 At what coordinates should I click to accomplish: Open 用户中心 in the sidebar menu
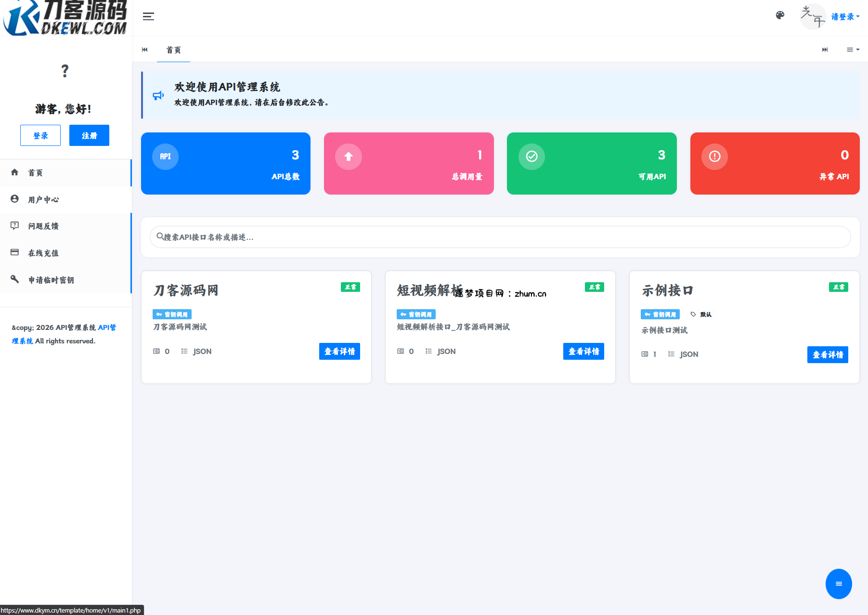point(65,199)
